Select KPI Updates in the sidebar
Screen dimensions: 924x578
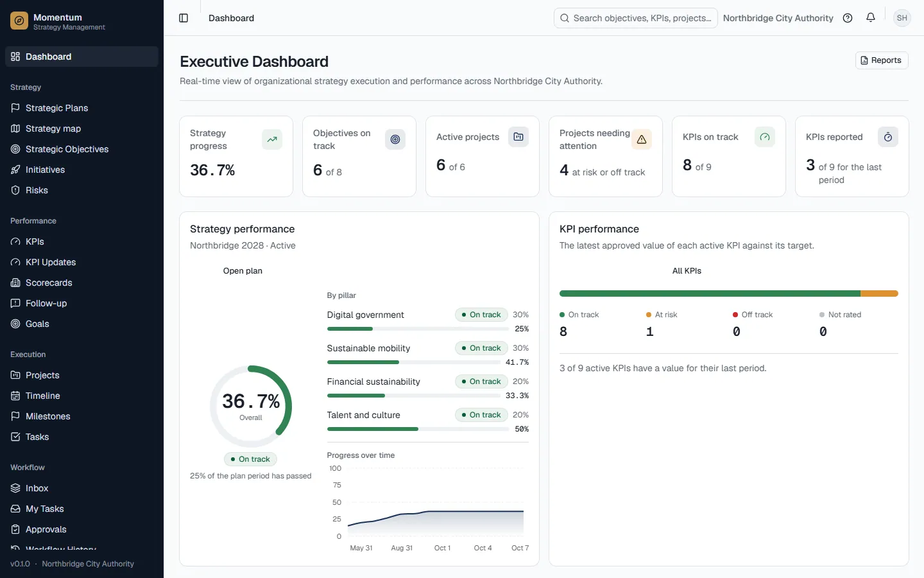coord(81,262)
